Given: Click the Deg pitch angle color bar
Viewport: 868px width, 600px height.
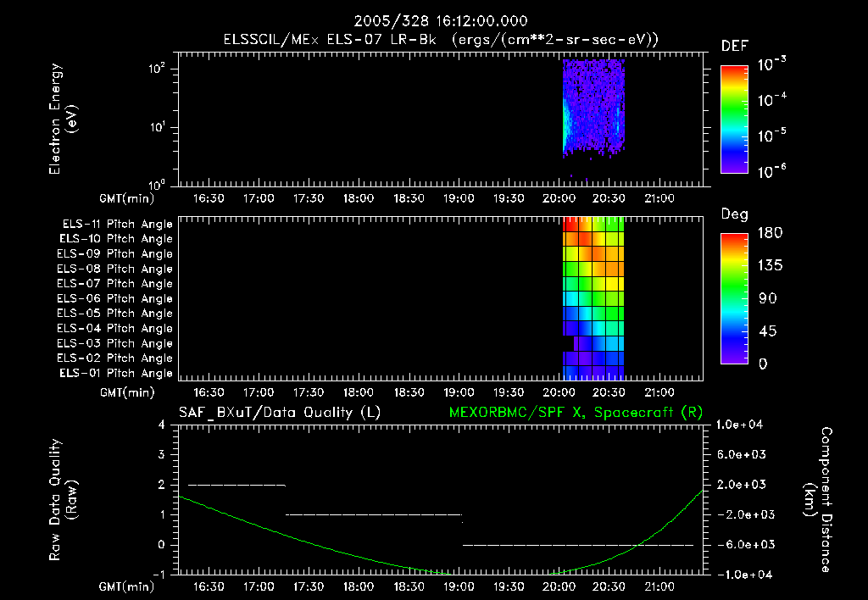Looking at the screenshot, I should tap(734, 298).
